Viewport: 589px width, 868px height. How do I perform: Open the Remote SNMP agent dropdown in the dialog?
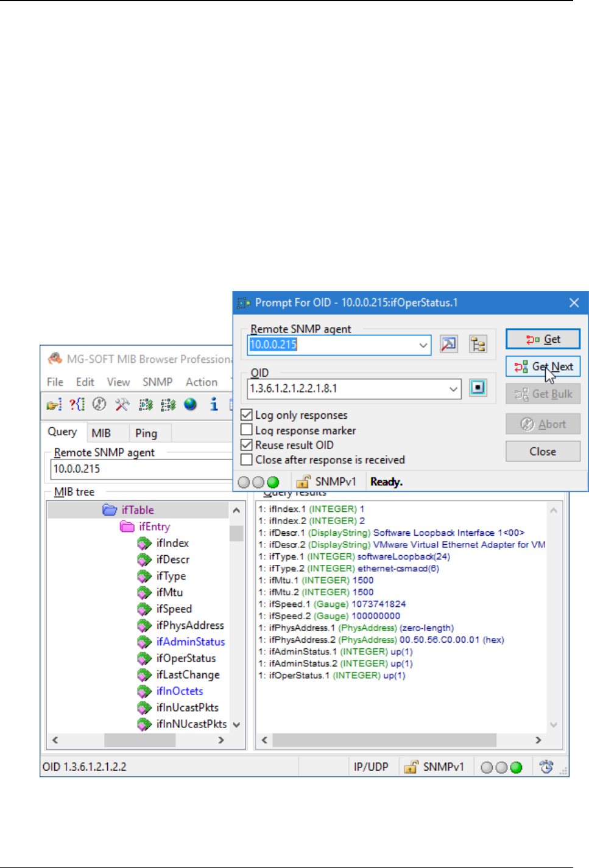[x=423, y=345]
